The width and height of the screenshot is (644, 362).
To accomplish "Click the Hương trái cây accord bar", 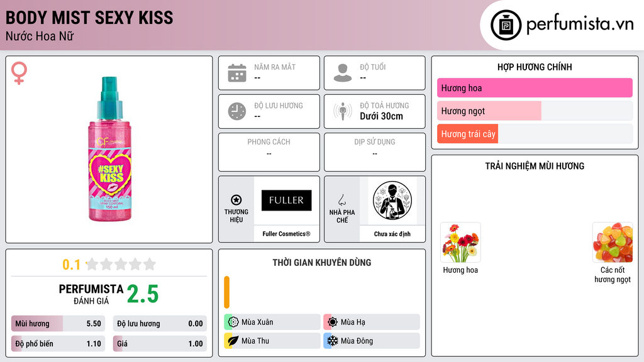I will coord(535,134).
